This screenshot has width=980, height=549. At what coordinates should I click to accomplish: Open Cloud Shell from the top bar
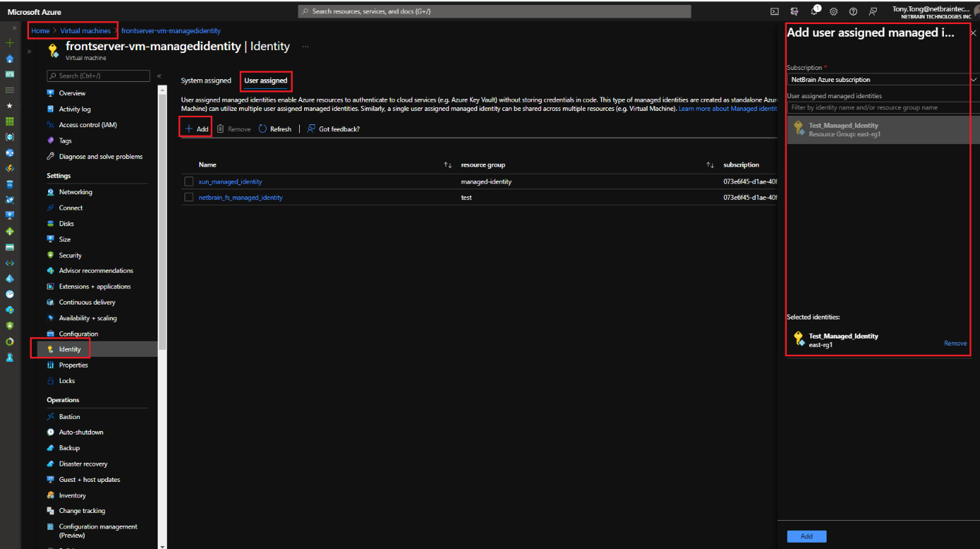(x=774, y=11)
